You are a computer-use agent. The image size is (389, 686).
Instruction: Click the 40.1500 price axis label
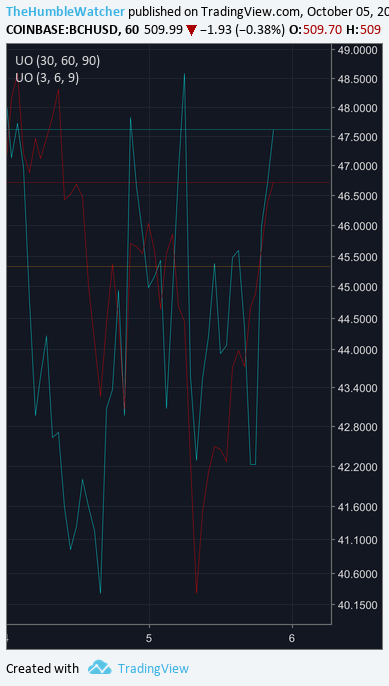point(357,605)
